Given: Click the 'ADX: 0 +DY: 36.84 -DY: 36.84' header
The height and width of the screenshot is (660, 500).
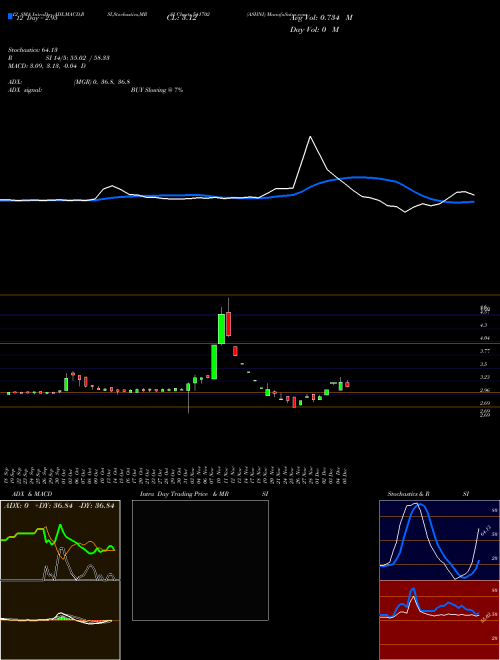Looking at the screenshot, I should tap(59, 506).
